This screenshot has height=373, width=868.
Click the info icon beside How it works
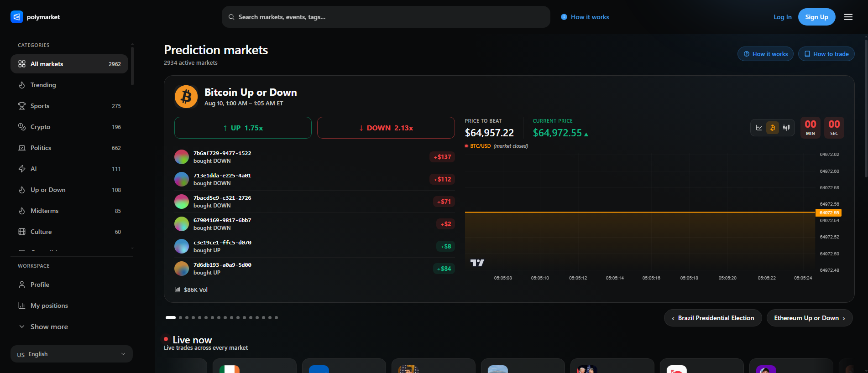pyautogui.click(x=564, y=17)
